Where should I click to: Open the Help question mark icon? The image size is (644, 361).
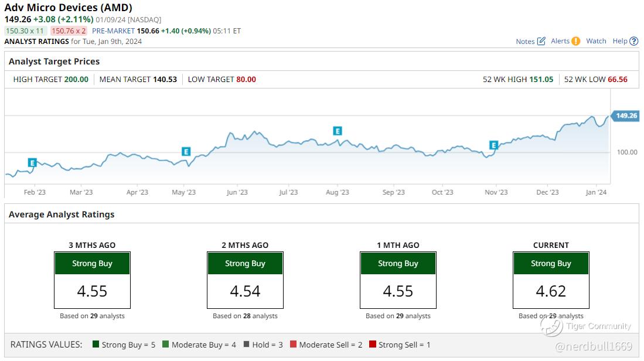[x=633, y=41]
